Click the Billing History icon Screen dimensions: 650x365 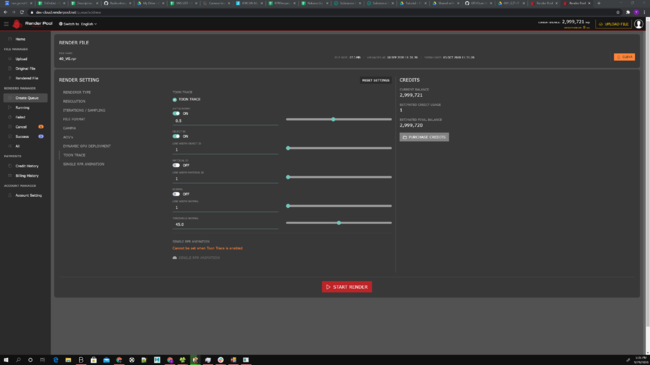click(10, 176)
